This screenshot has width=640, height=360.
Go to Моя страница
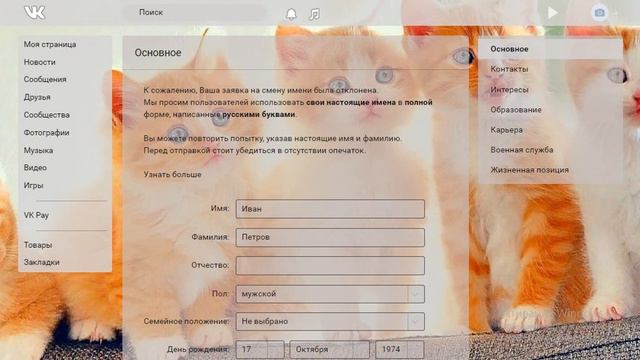coord(50,44)
